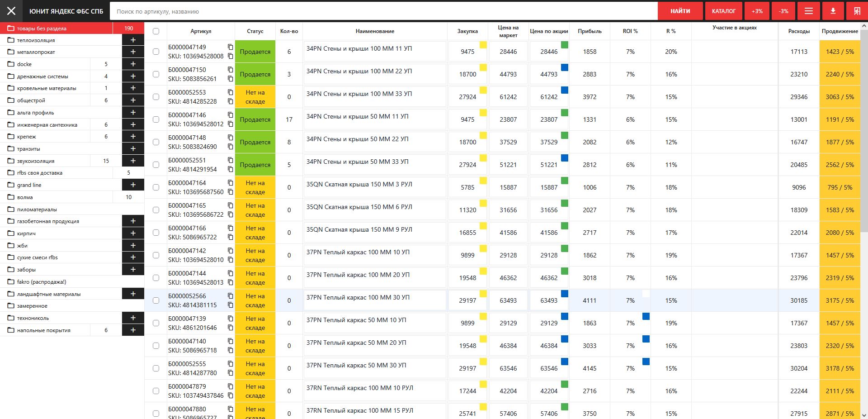Screen dimensions: 868x419
Task: Click market price field 28446
Action: tap(508, 52)
